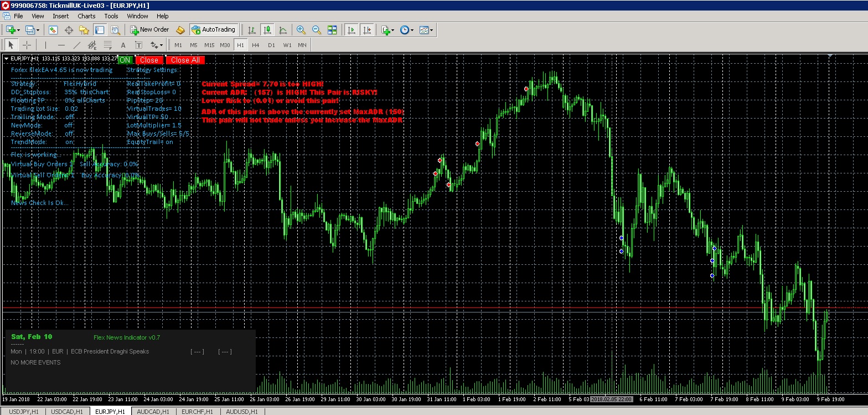Zoom in the chart with magnifier plus
868x415 pixels.
(301, 30)
